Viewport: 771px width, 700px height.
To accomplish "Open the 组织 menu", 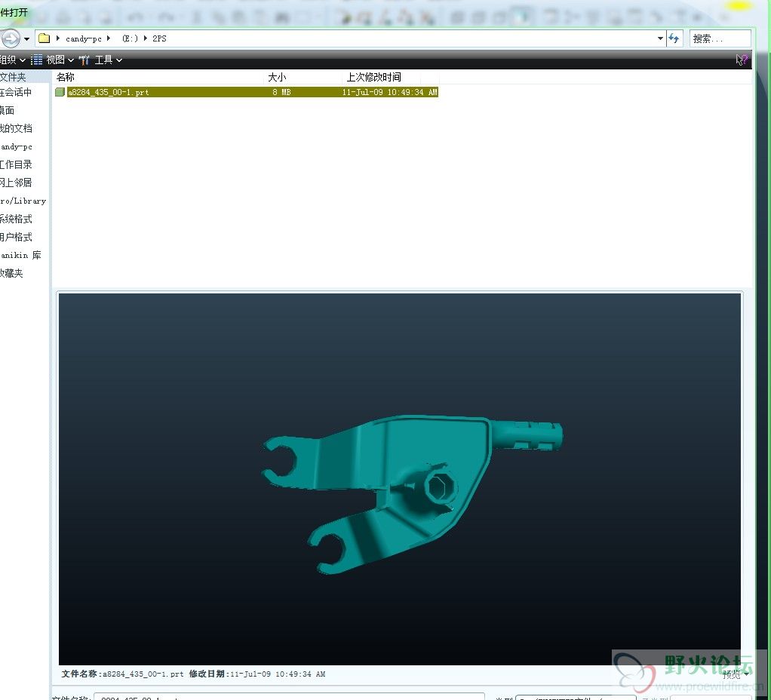I will coord(12,60).
